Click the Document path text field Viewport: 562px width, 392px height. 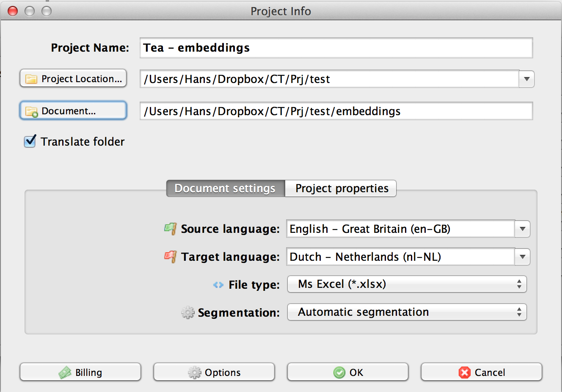pyautogui.click(x=336, y=111)
